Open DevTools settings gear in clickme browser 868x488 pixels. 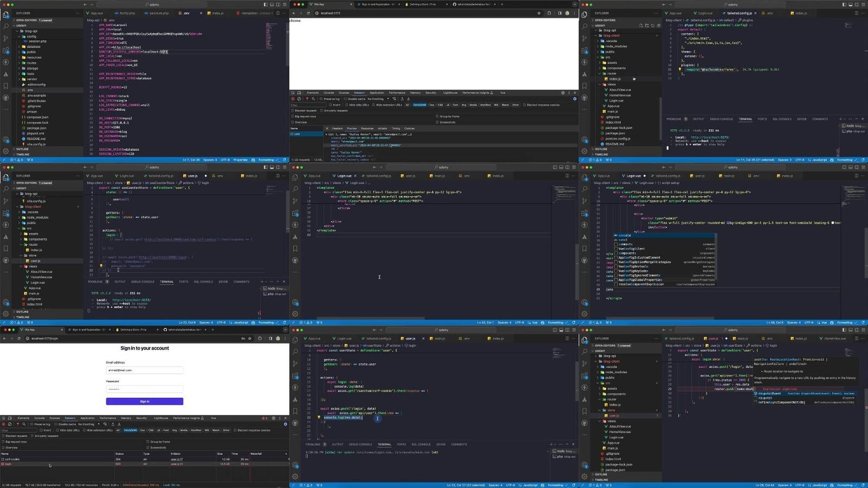point(563,93)
